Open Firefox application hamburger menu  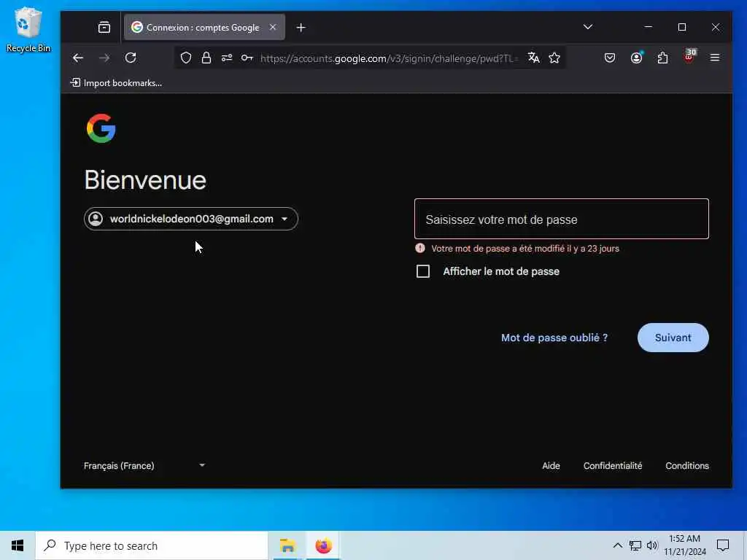(715, 58)
